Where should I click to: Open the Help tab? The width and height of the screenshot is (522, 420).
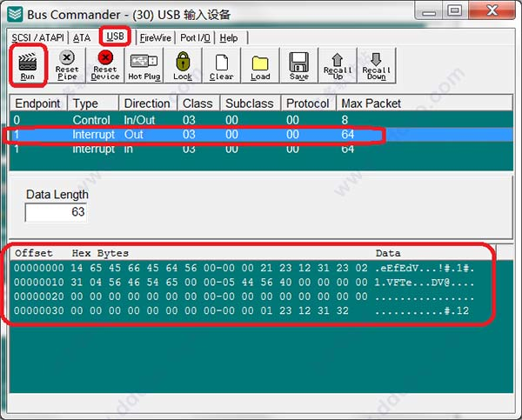(229, 38)
